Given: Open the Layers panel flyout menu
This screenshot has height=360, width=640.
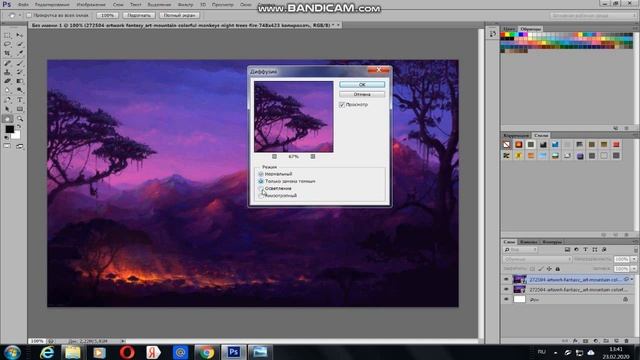Looking at the screenshot, I should click(x=636, y=242).
